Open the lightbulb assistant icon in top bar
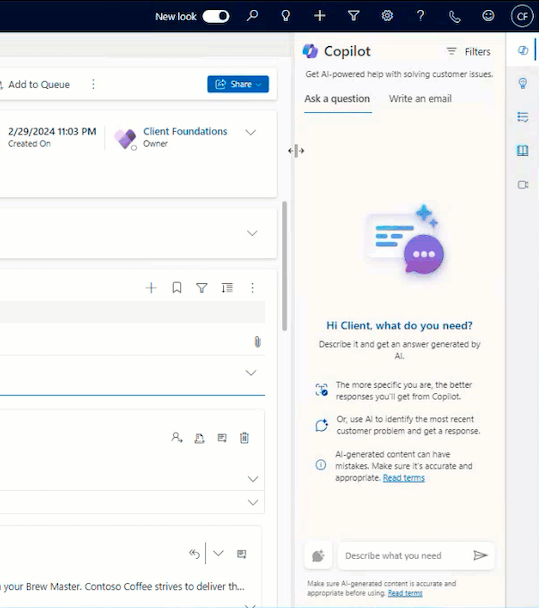 point(286,16)
